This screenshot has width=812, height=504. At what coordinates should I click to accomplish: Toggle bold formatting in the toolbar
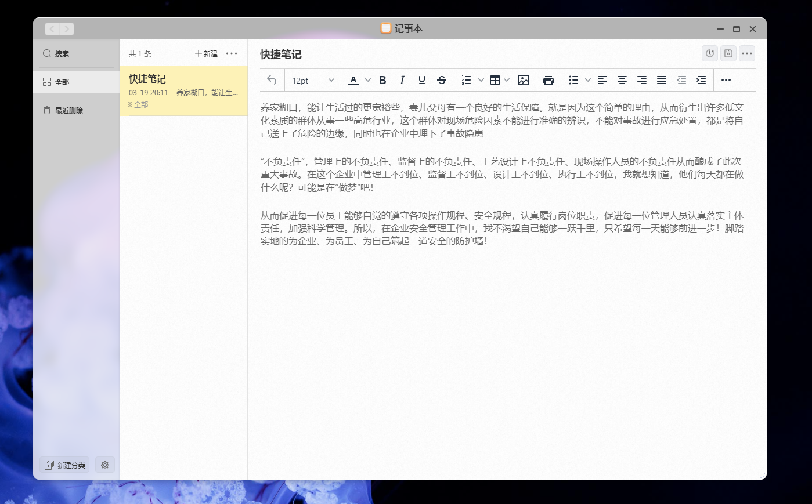point(382,80)
